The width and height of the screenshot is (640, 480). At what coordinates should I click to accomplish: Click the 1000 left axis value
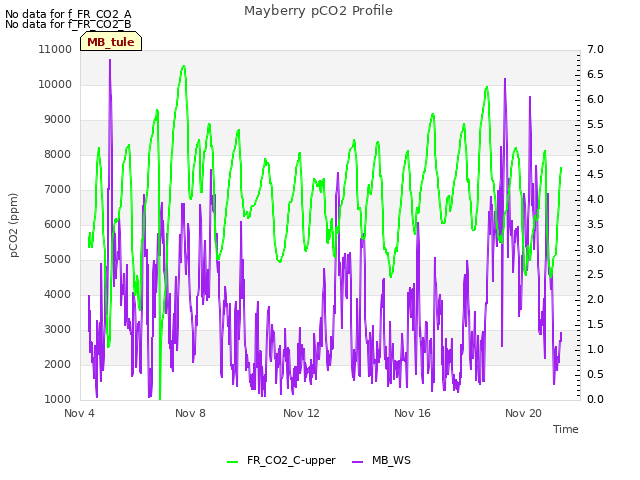(58, 399)
